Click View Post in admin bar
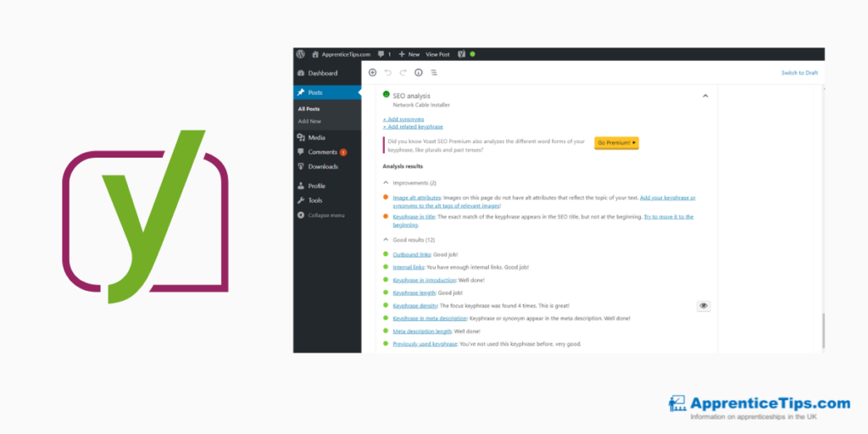Screen dimensions: 868x434 pos(437,54)
